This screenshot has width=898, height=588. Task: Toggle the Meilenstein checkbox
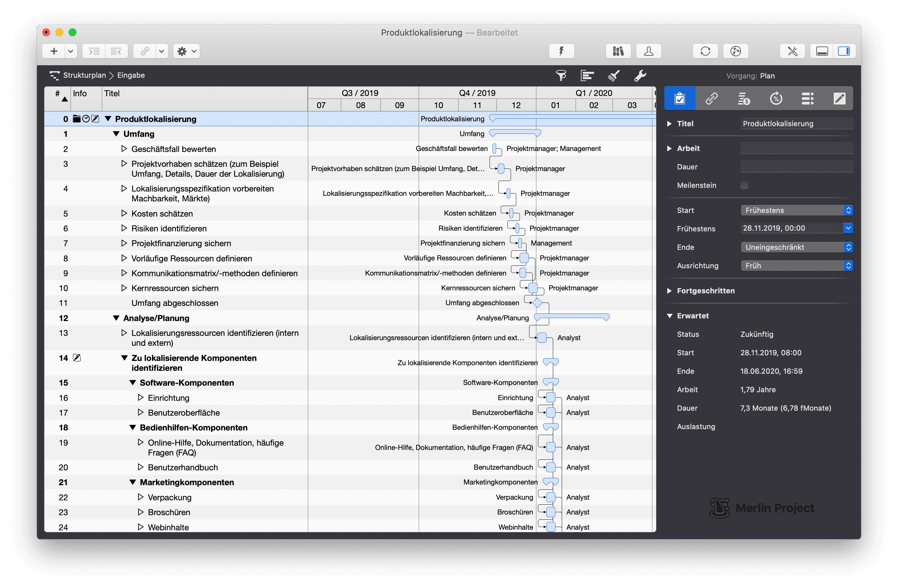tap(744, 185)
